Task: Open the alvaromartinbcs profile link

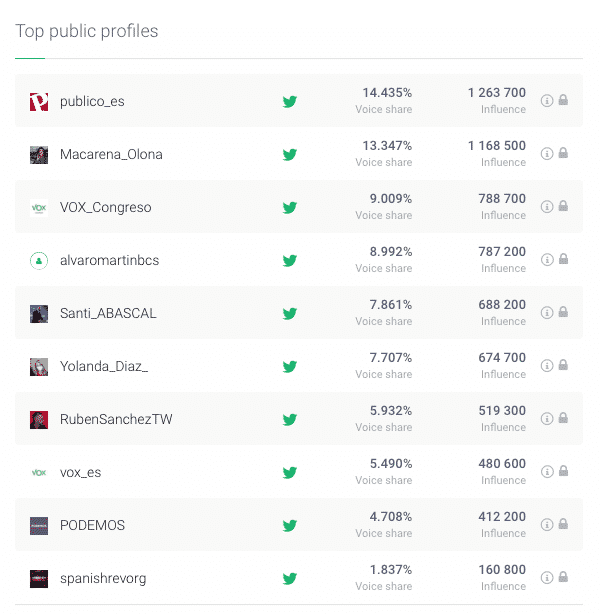Action: pos(109,260)
